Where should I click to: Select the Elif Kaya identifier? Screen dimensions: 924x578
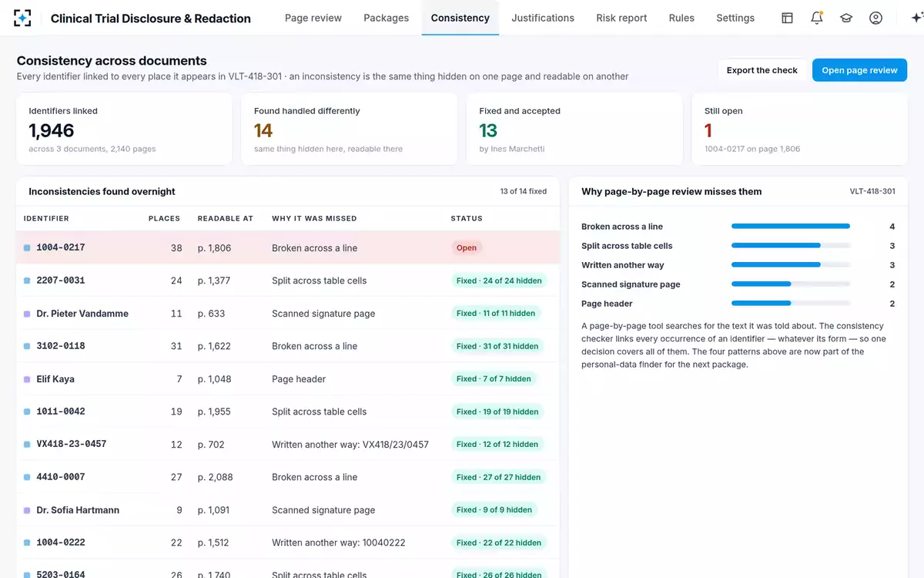click(x=55, y=379)
